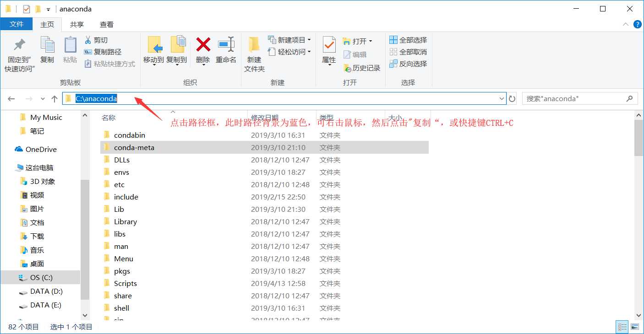This screenshot has height=334, width=644.
Task: Open the File (文件) tab
Action: click(16, 24)
